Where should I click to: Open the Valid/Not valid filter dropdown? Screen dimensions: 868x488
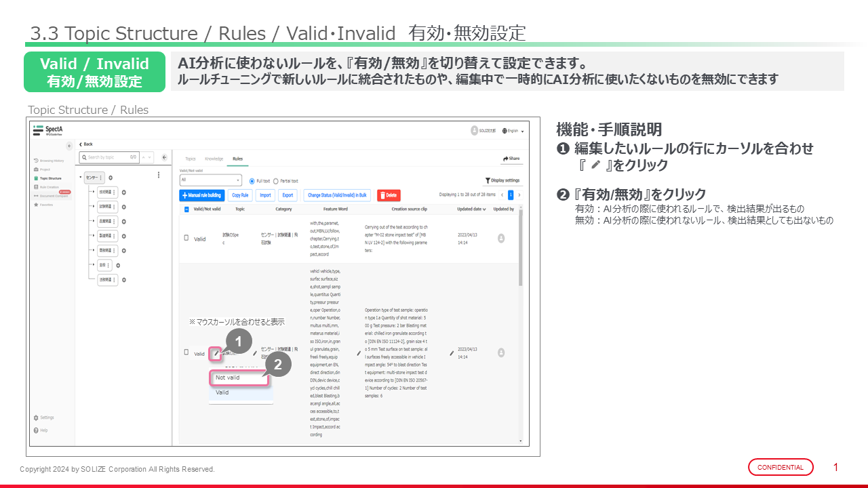click(x=210, y=181)
